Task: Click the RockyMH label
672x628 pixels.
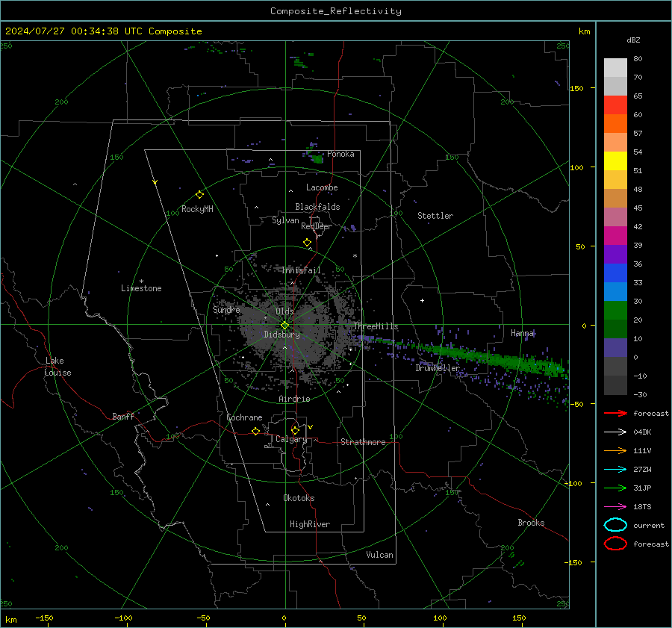Action: click(x=197, y=209)
